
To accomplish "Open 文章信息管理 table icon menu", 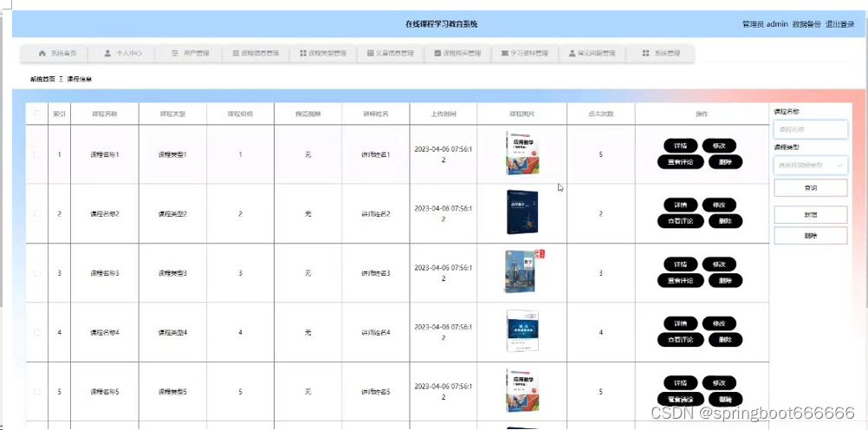I will pos(371,53).
